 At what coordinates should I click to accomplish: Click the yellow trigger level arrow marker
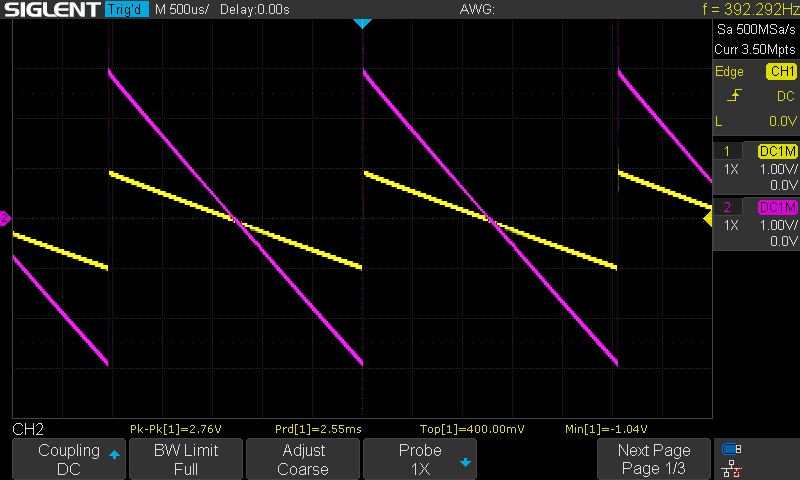pyautogui.click(x=708, y=218)
